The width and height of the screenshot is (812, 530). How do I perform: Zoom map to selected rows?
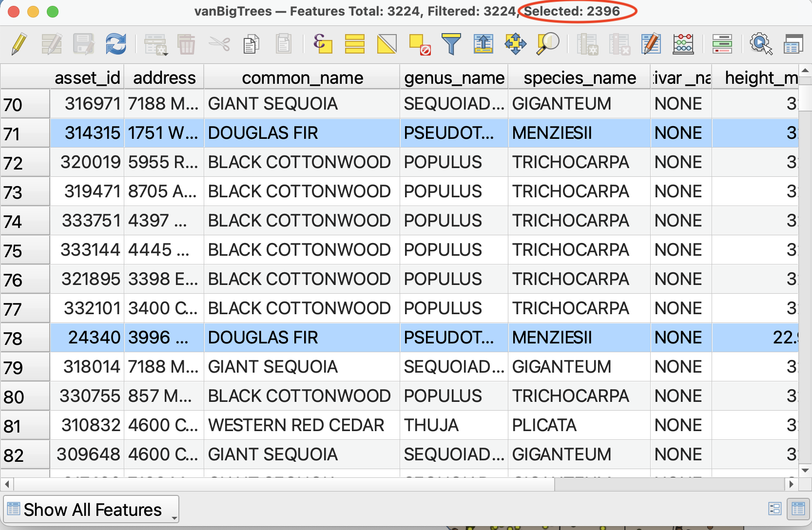click(547, 44)
